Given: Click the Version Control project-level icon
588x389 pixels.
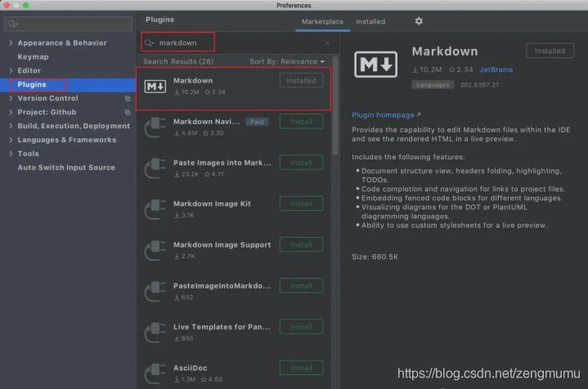Looking at the screenshot, I should (x=128, y=99).
